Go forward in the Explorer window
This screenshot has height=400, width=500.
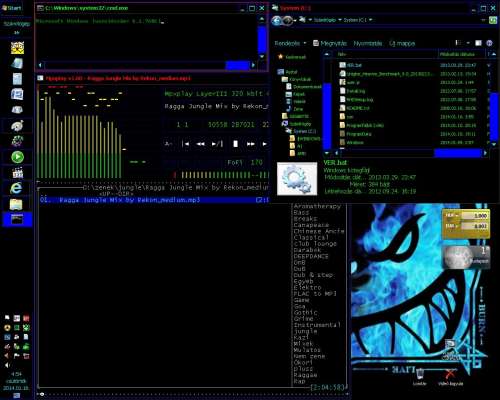point(288,21)
